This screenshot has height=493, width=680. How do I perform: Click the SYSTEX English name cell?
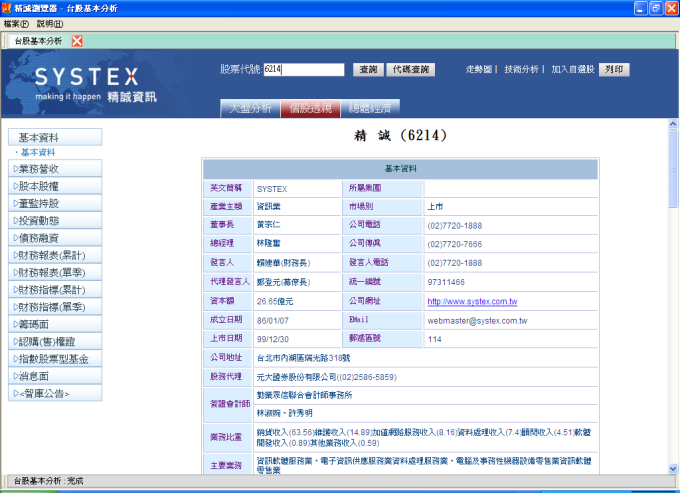(297, 189)
